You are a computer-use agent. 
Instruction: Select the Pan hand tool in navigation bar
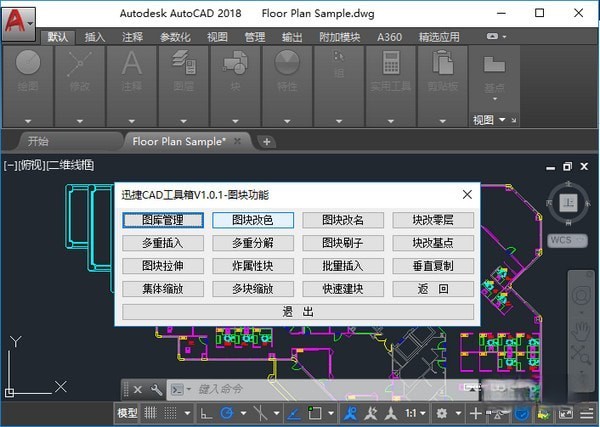pyautogui.click(x=580, y=329)
